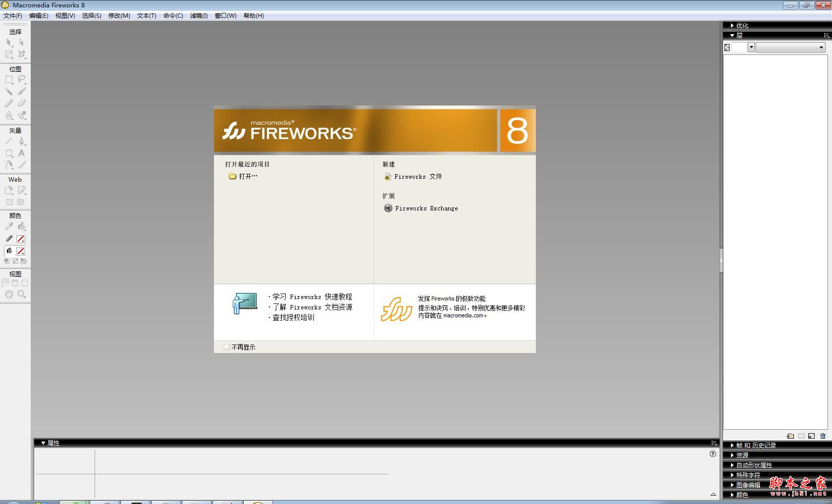Select the Hand tool
The width and height of the screenshot is (832, 504).
click(9, 295)
